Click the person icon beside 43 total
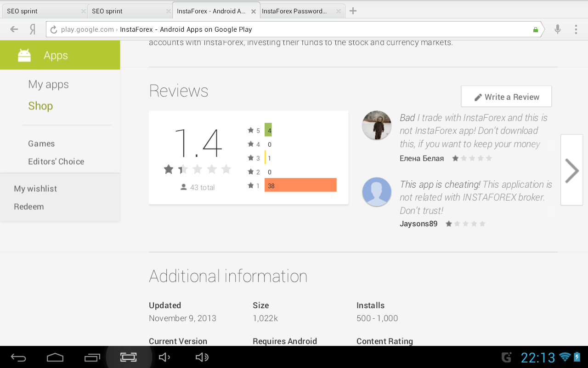This screenshot has width=588, height=368. pos(184,187)
